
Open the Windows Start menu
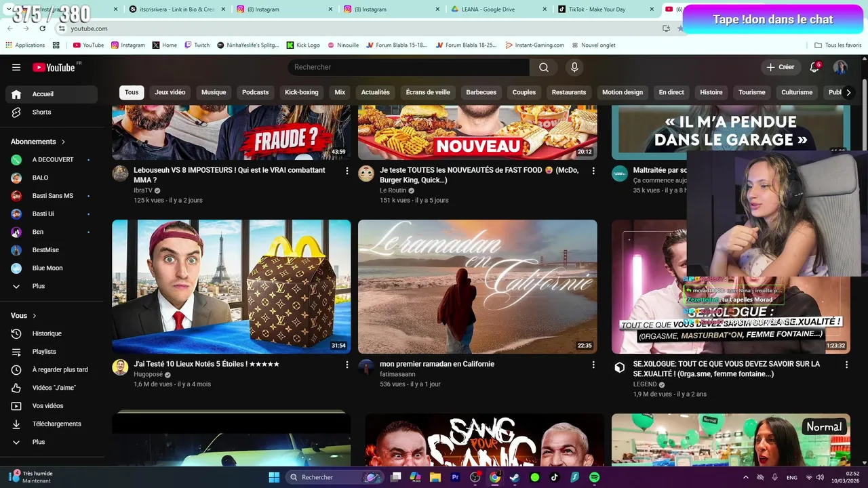(x=274, y=477)
